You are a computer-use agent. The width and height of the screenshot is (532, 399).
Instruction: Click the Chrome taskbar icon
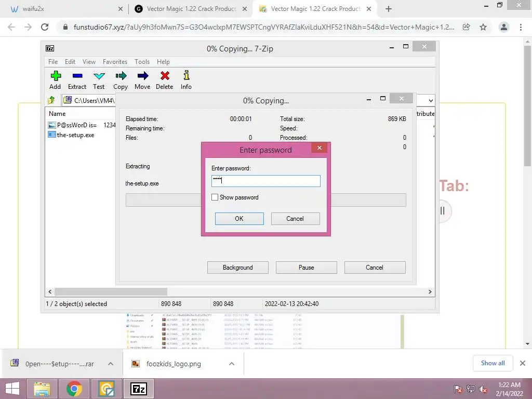click(x=74, y=389)
